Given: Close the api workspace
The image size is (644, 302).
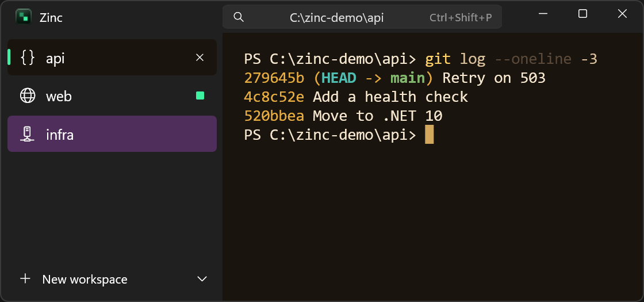Looking at the screenshot, I should coord(200,58).
